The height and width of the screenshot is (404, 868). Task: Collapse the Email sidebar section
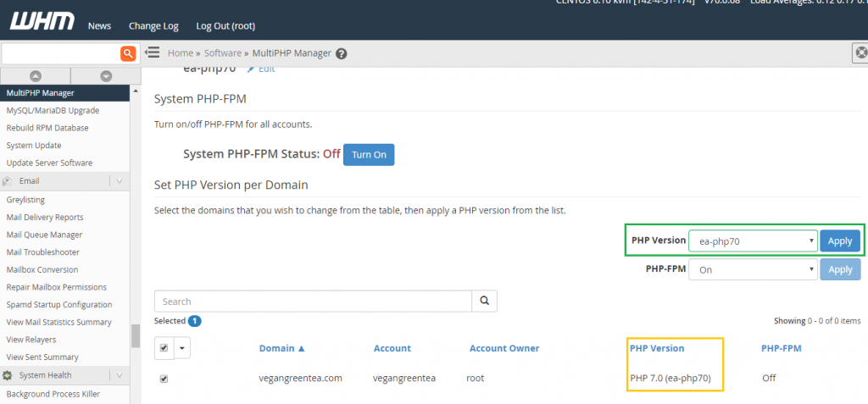pos(119,181)
